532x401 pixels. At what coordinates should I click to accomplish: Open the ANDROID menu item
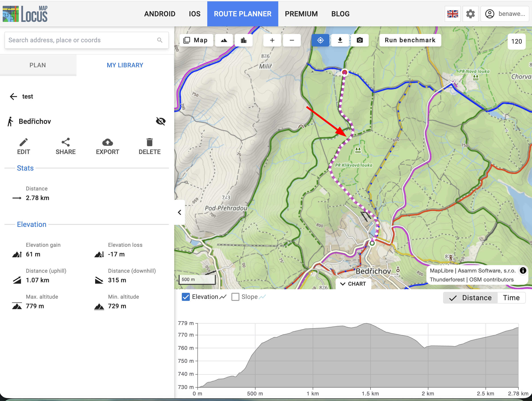(x=160, y=14)
